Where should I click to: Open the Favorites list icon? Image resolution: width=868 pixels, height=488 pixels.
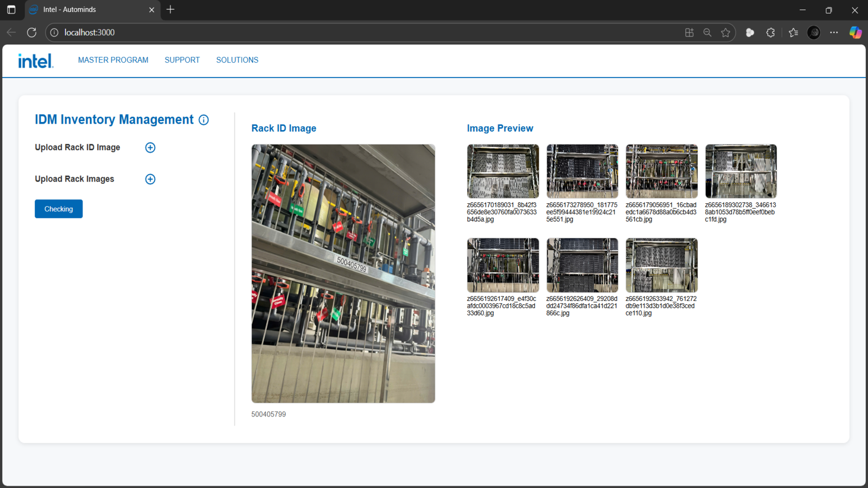click(793, 33)
